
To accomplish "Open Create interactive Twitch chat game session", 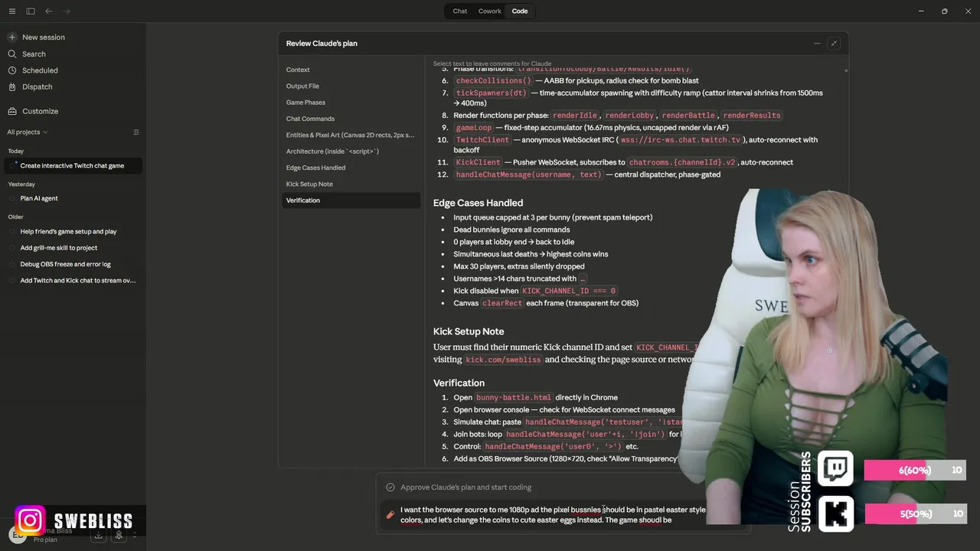I will pyautogui.click(x=73, y=165).
